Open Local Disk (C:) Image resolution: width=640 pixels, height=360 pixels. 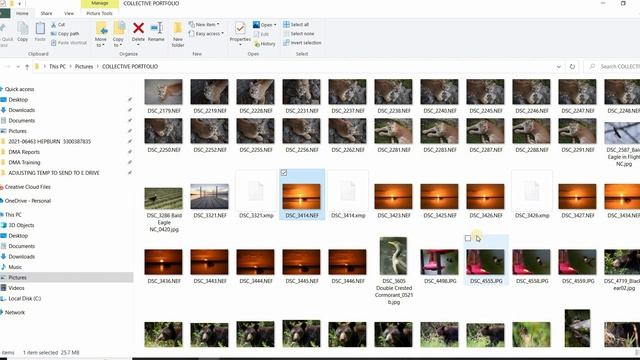coord(24,299)
